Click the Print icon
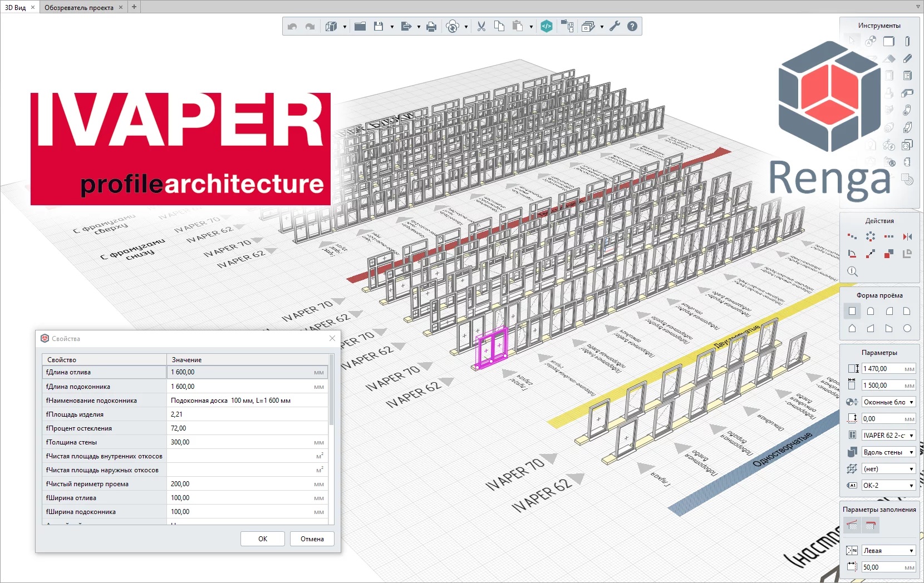Screen dimensions: 924x583 coord(431,26)
